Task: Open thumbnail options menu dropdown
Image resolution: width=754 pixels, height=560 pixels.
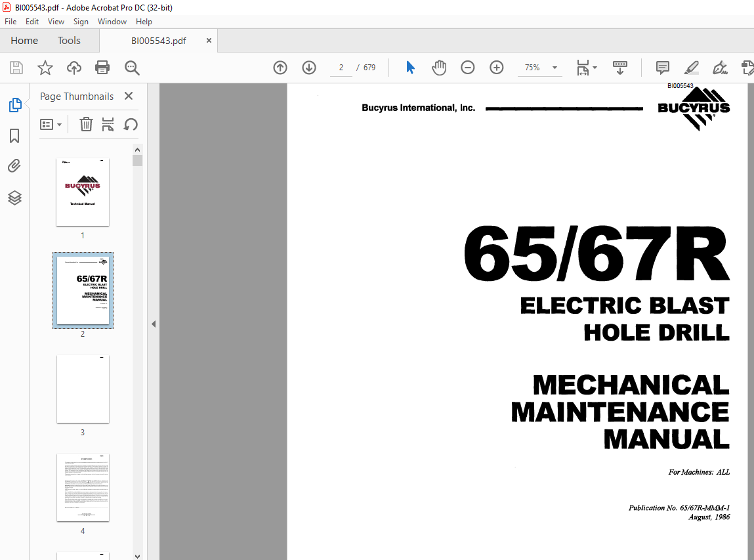Action: coord(51,125)
